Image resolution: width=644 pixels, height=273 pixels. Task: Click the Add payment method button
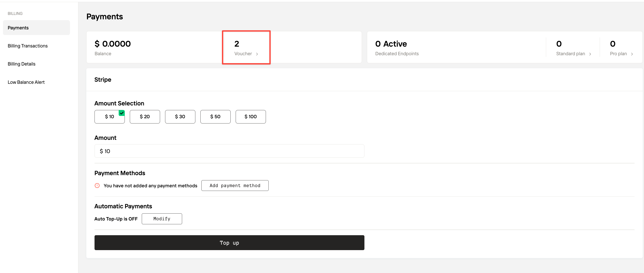(235, 185)
